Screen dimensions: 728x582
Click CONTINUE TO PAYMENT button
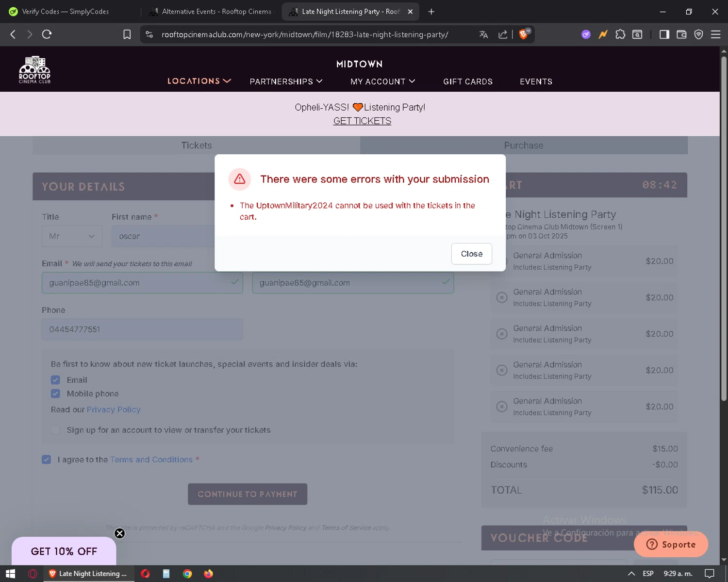(248, 494)
